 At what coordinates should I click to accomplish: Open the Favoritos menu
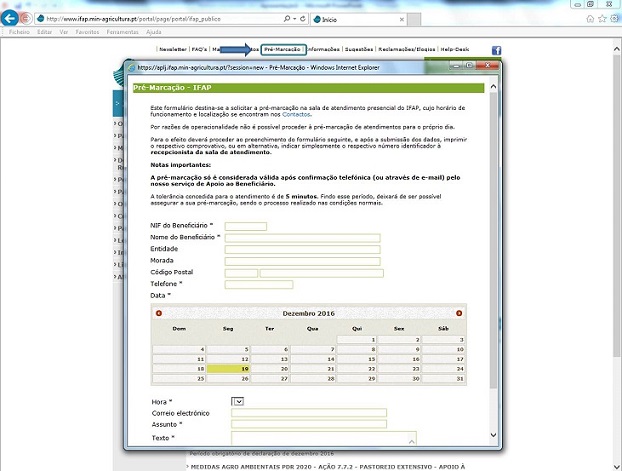87,32
